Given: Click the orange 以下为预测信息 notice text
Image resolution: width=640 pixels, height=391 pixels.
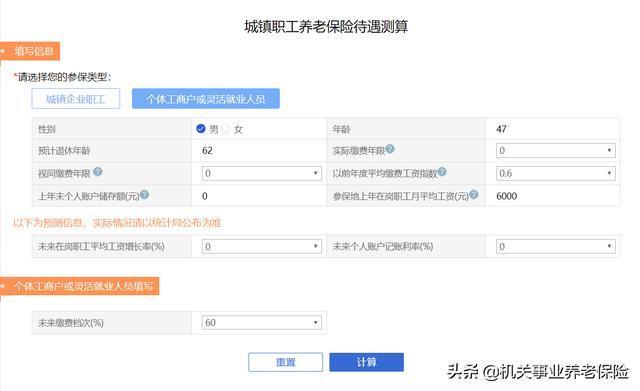Looking at the screenshot, I should pyautogui.click(x=117, y=223).
